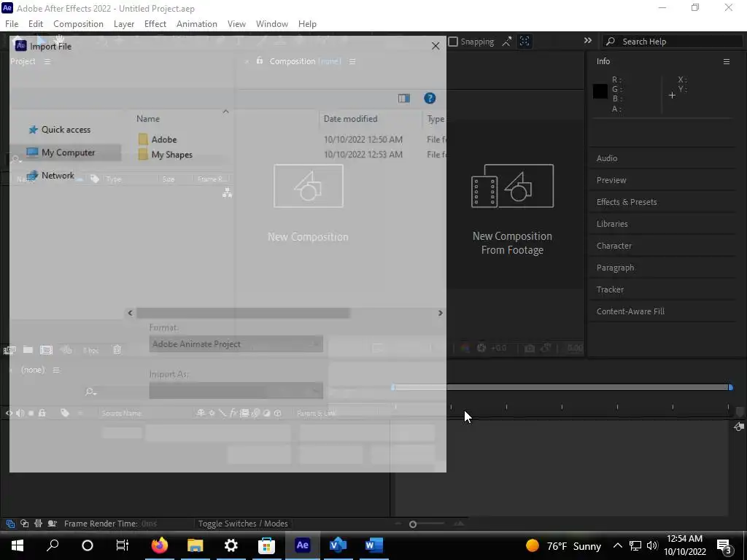Open the Window menu
The height and width of the screenshot is (560, 747).
tap(272, 24)
